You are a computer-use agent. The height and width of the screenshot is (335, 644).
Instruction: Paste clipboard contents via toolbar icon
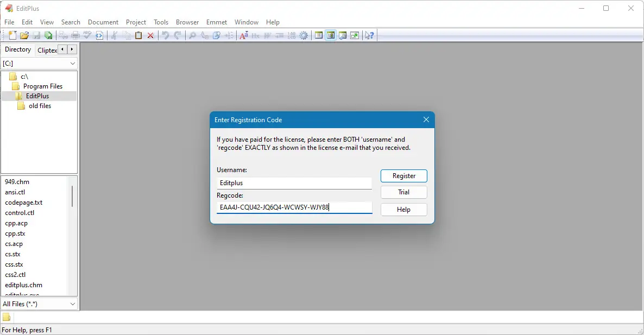point(138,35)
